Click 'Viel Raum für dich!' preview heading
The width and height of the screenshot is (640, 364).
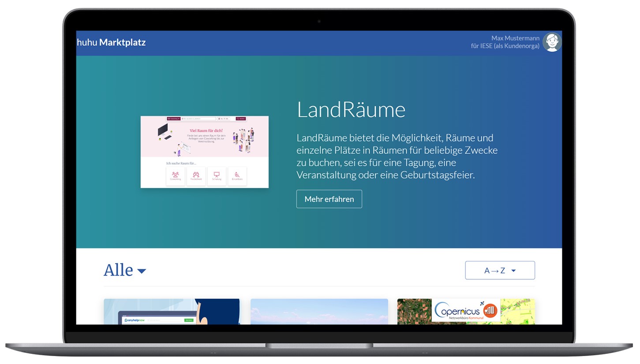point(206,130)
